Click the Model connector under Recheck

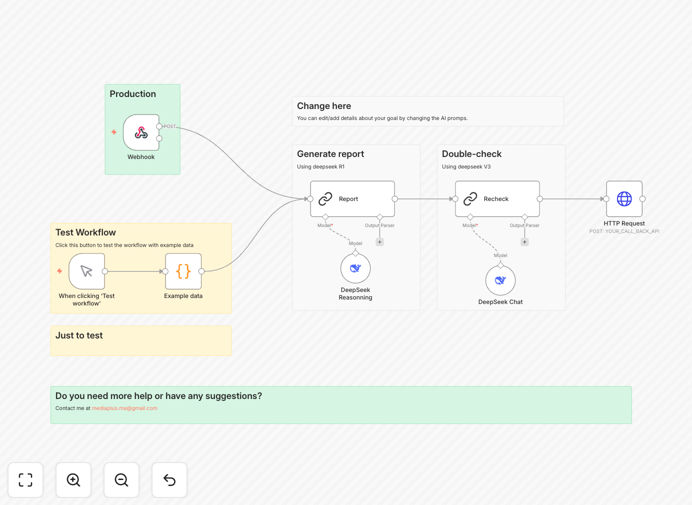[x=470, y=217]
